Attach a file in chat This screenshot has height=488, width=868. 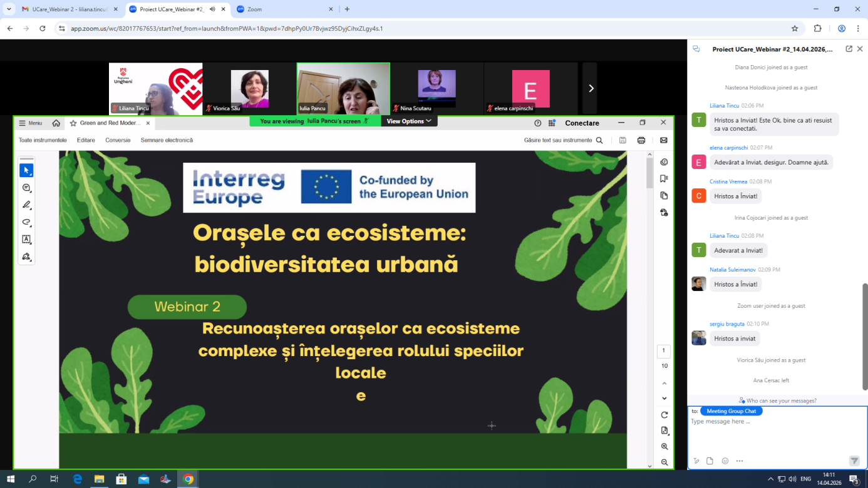[x=710, y=461]
